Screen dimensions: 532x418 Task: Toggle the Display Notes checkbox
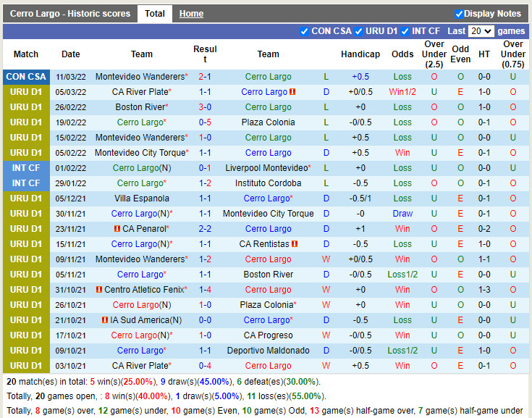pyautogui.click(x=459, y=14)
